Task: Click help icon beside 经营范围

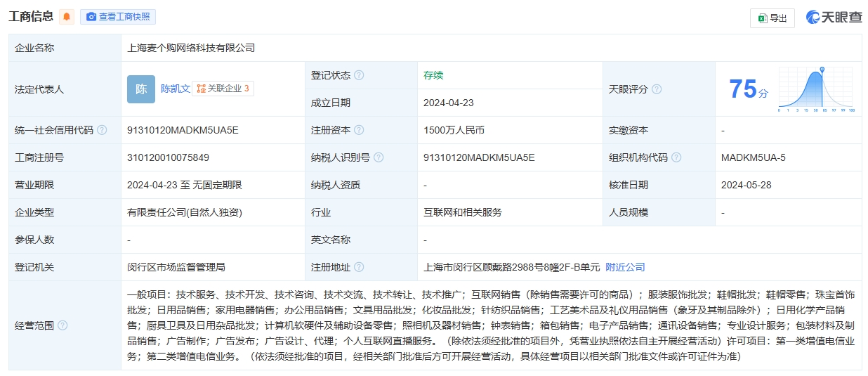Action: (63, 325)
